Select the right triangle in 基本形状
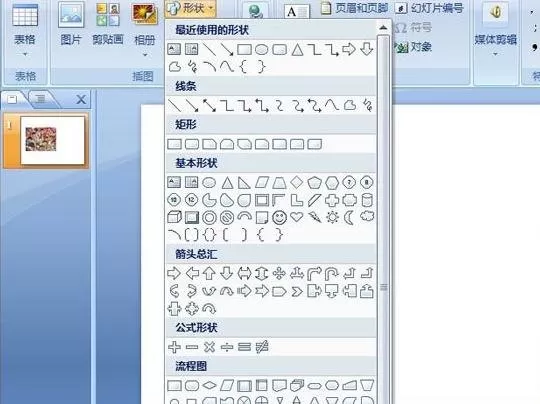540x404 pixels. (244, 183)
